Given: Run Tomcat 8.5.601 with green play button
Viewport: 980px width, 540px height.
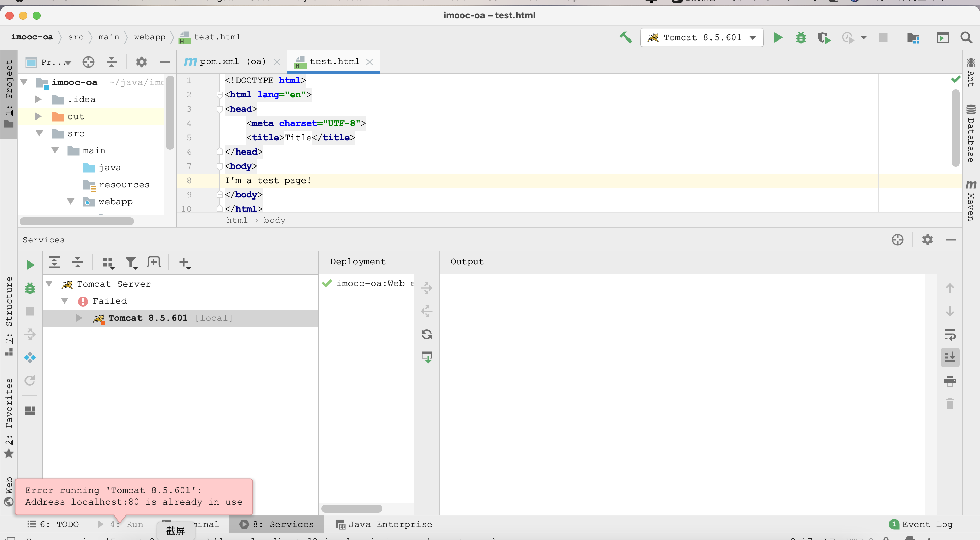Looking at the screenshot, I should click(778, 37).
